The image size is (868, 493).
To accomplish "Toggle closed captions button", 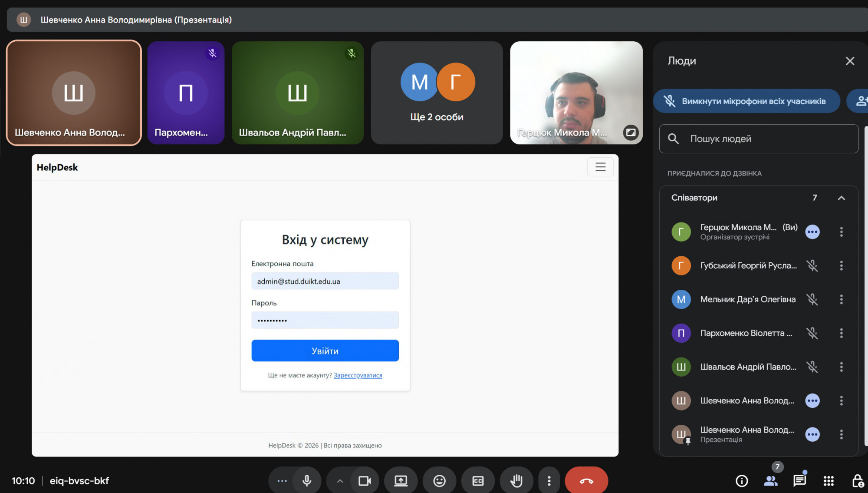I will click(x=478, y=481).
